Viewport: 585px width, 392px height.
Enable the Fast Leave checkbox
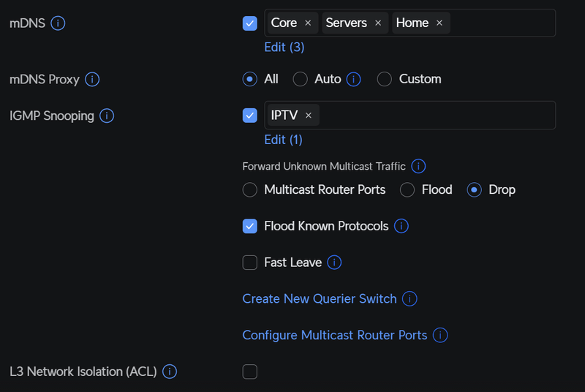pyautogui.click(x=250, y=262)
